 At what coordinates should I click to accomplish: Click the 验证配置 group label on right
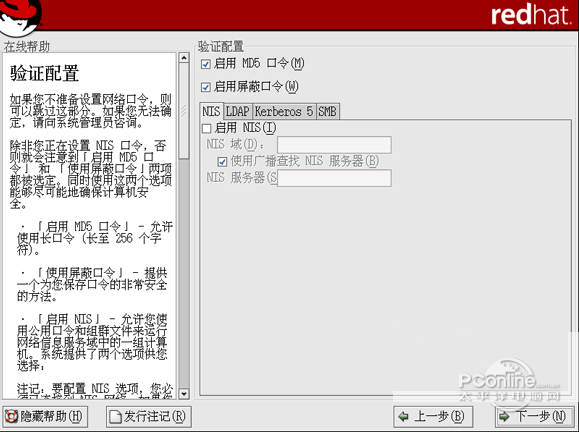221,46
